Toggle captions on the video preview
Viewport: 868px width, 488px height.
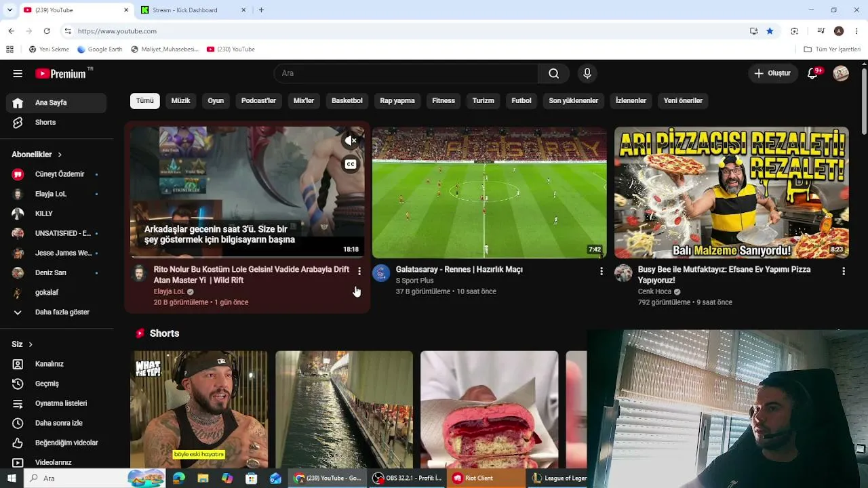point(351,164)
